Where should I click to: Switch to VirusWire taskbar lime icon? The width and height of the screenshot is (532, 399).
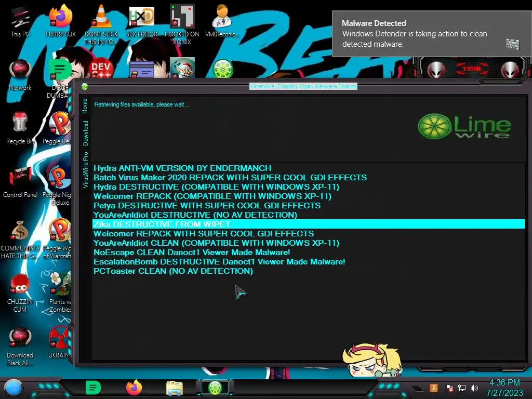(x=215, y=388)
